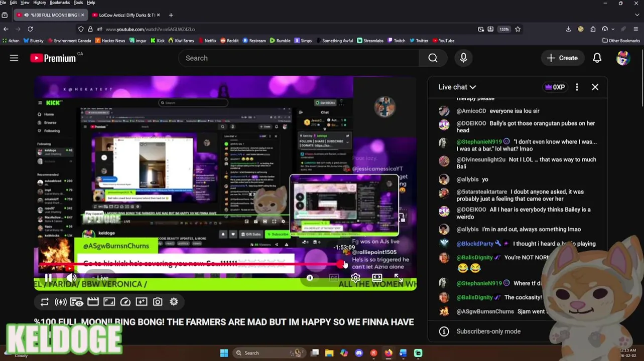Open live chat three-dot options menu
This screenshot has height=361, width=644.
coord(577,87)
